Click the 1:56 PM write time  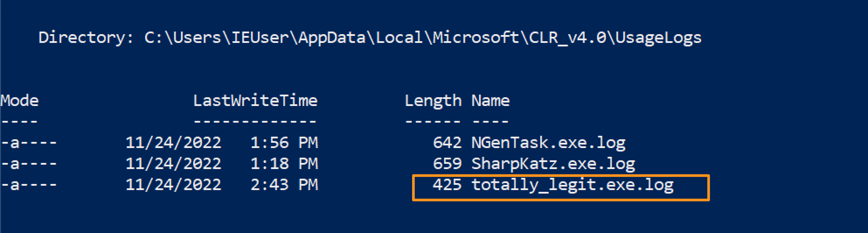tap(284, 143)
